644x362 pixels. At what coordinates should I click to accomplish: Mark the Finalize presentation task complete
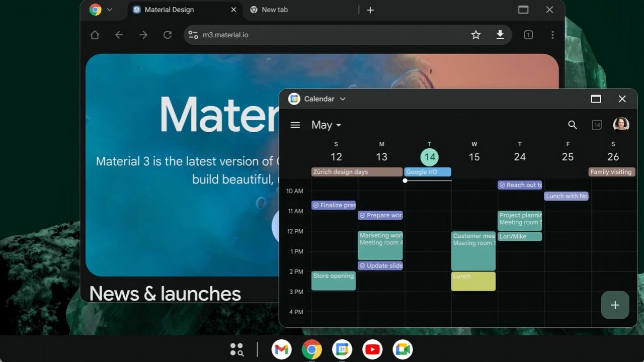(316, 205)
